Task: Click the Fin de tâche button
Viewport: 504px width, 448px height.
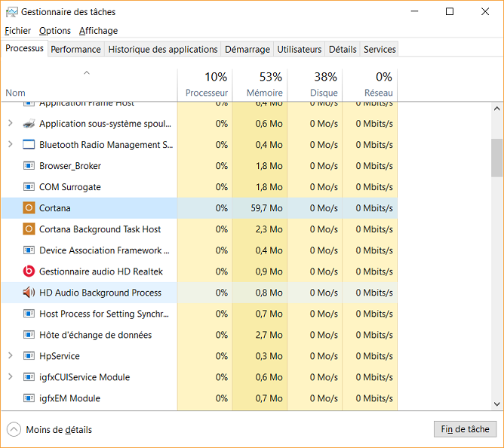Action: click(465, 429)
